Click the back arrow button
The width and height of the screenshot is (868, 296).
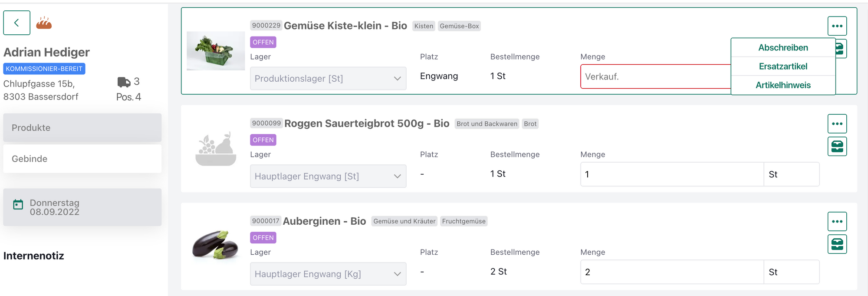(x=16, y=23)
